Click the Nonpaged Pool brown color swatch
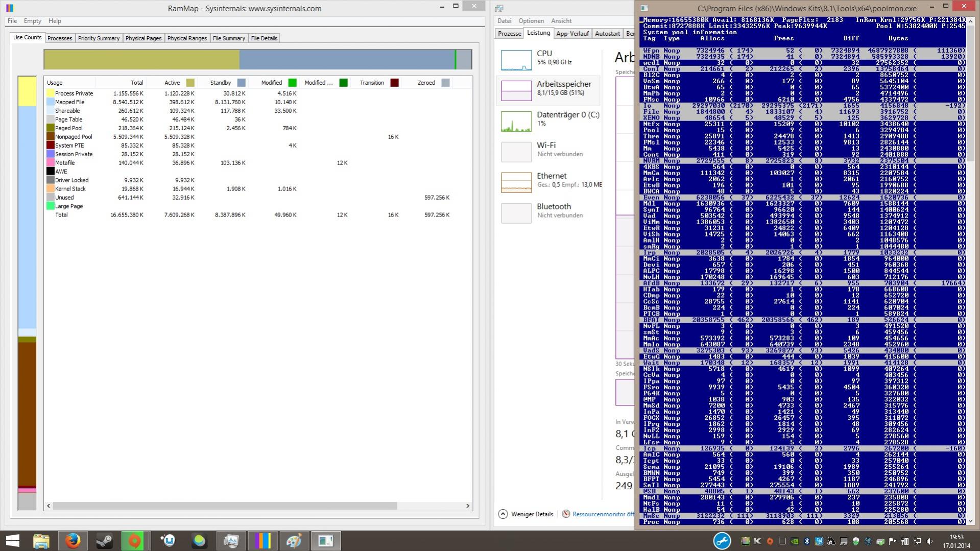Screen dimensions: 980x551 coord(51,137)
